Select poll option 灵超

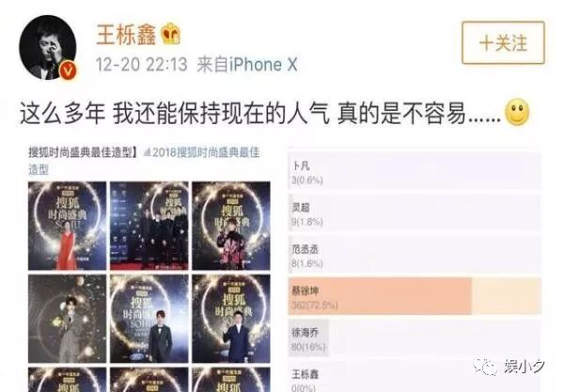pos(415,212)
